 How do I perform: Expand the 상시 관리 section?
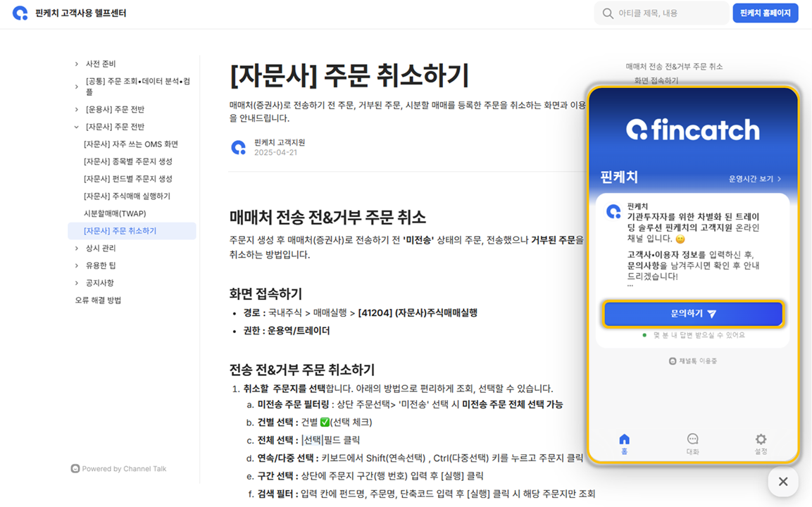point(77,248)
